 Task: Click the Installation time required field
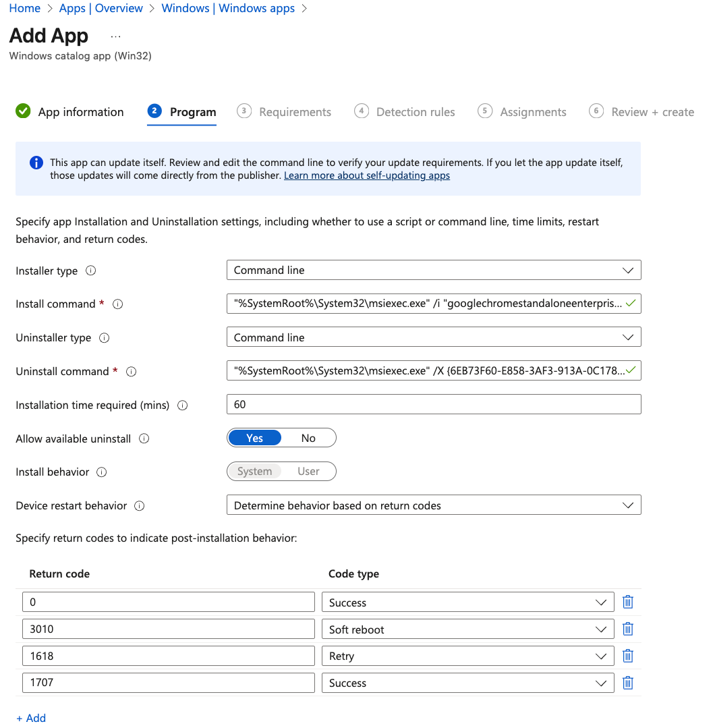434,405
